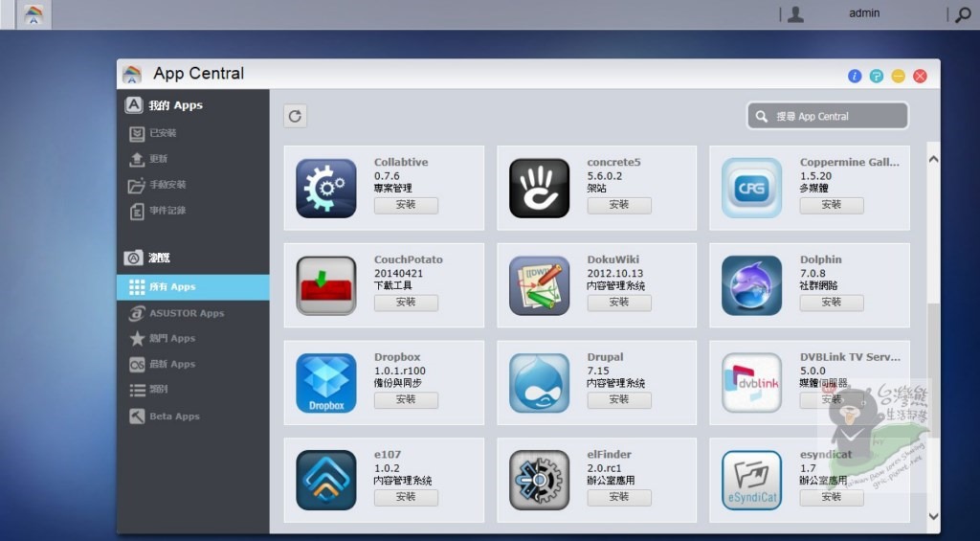Click the Drupal droplet app icon
The height and width of the screenshot is (541, 980).
540,383
